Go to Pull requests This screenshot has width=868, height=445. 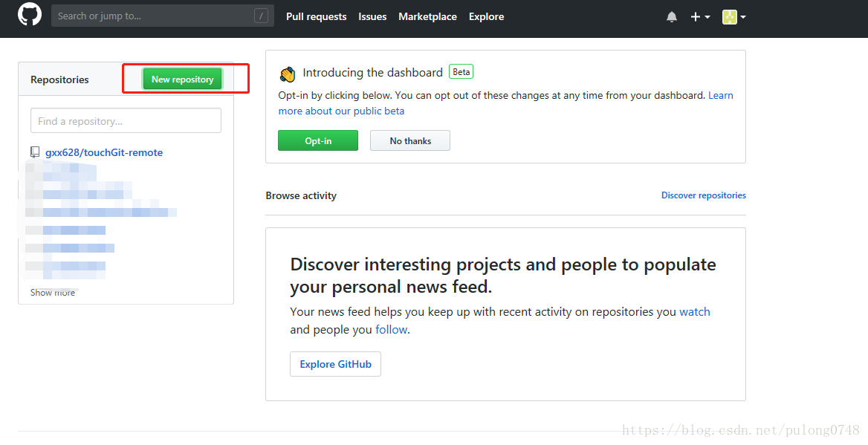[316, 16]
